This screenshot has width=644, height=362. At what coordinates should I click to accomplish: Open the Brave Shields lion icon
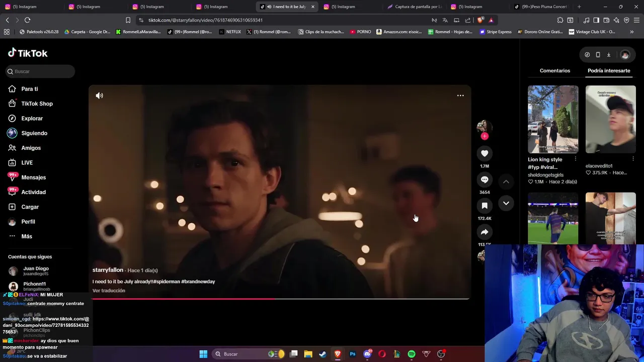(480, 20)
